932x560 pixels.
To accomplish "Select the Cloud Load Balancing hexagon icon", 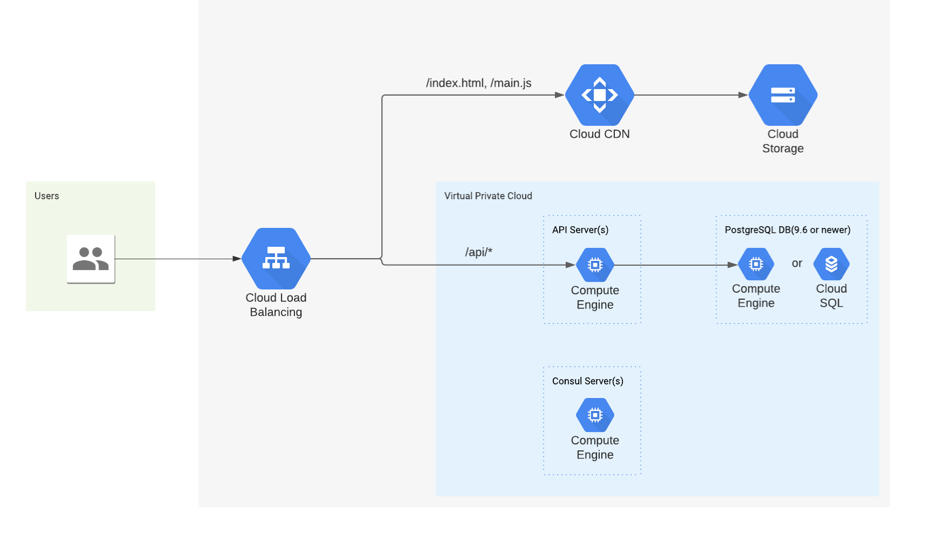I will (x=276, y=259).
